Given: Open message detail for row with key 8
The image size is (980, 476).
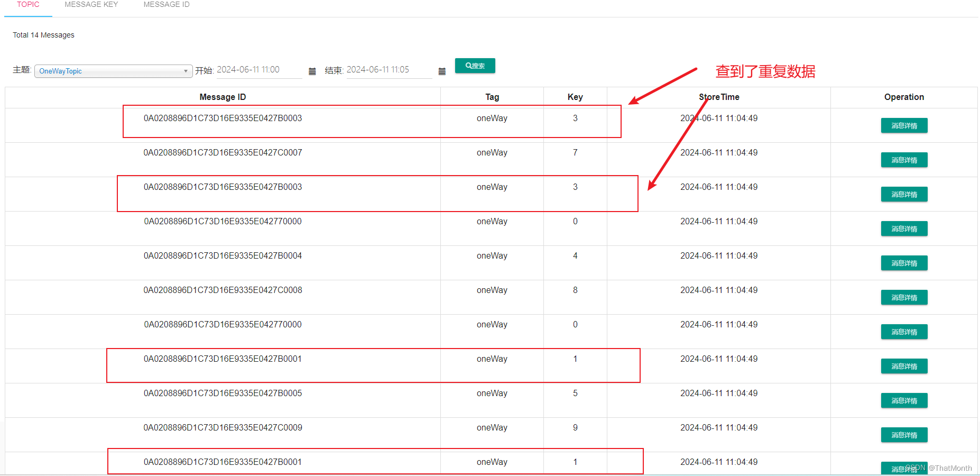Looking at the screenshot, I should (904, 297).
